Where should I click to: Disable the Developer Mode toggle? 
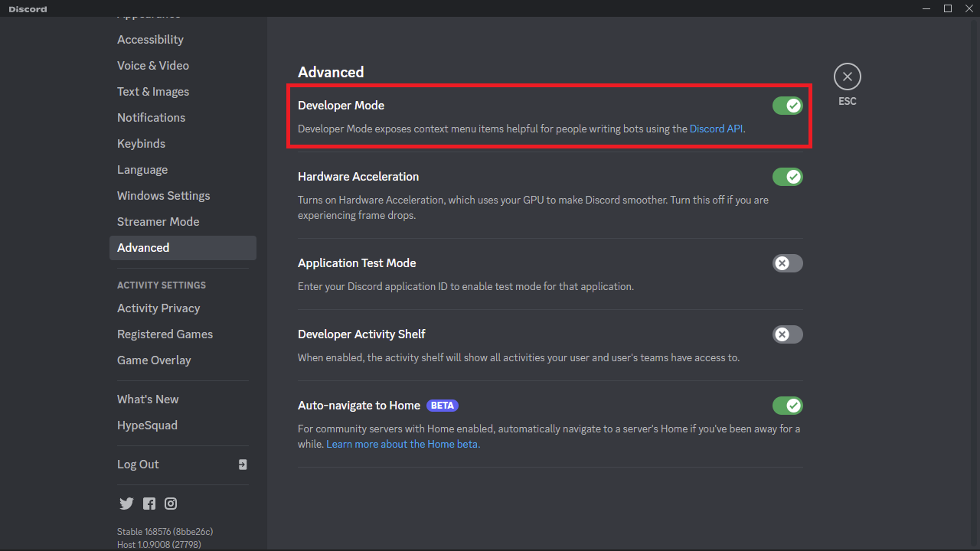788,106
